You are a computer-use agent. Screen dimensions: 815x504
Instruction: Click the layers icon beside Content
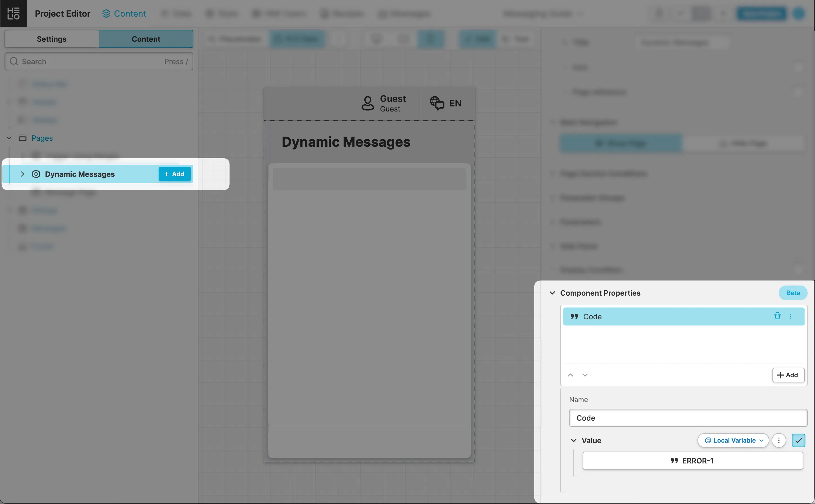pyautogui.click(x=106, y=14)
